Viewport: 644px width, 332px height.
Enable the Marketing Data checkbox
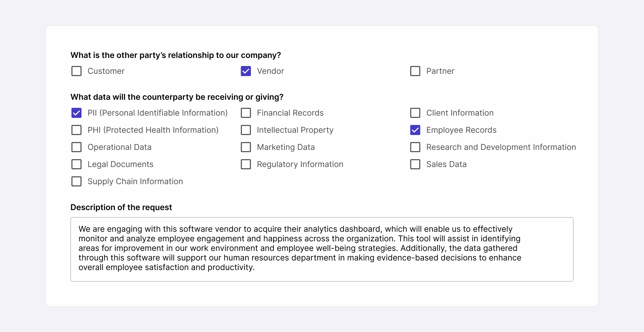click(x=246, y=147)
